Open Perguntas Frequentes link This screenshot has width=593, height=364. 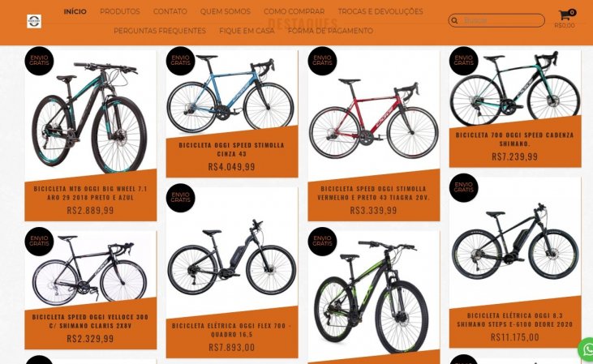pyautogui.click(x=160, y=31)
